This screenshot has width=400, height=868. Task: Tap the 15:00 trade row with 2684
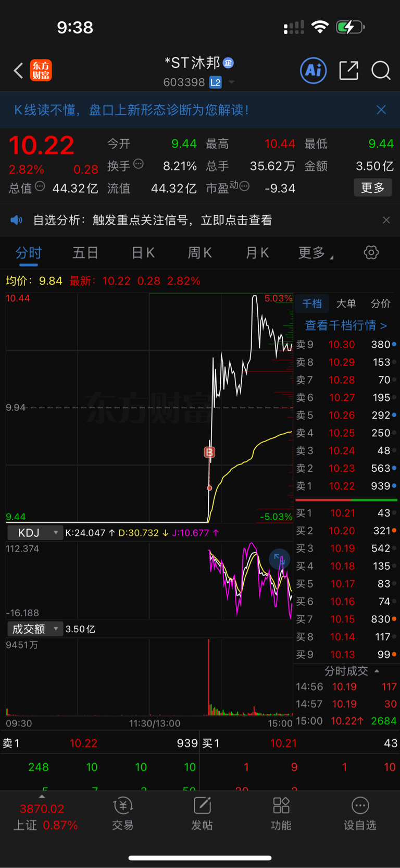[x=346, y=721]
